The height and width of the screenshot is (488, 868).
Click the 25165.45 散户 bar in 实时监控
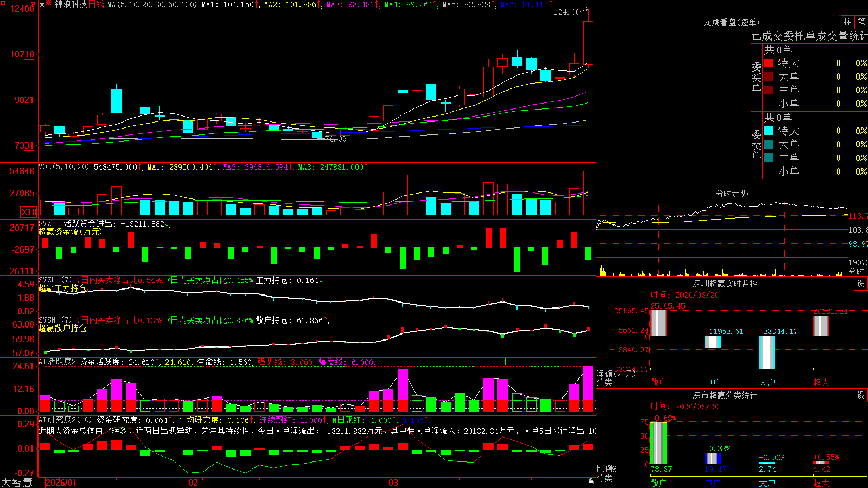point(658,323)
